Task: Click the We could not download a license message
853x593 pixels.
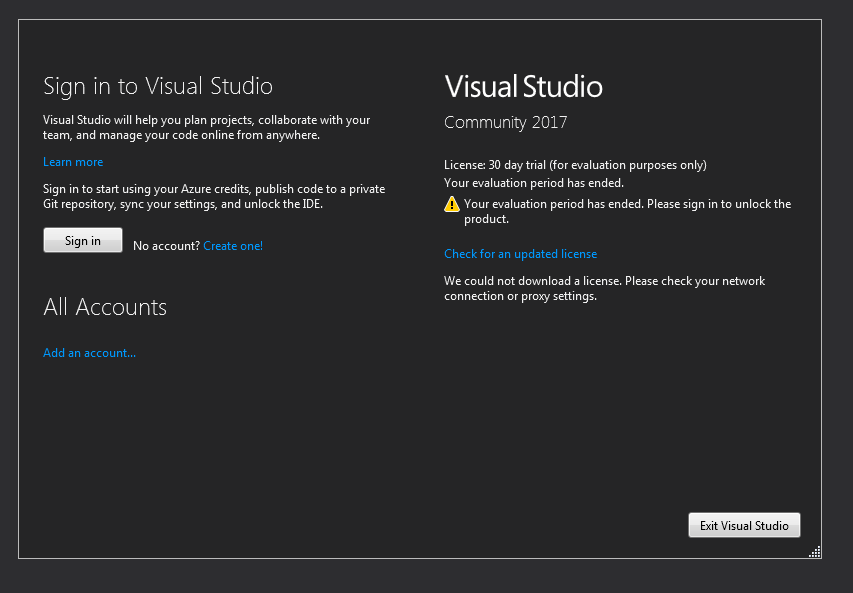Action: 604,288
